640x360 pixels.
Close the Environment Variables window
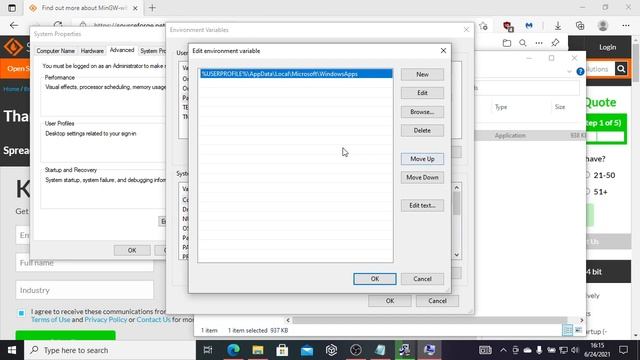pyautogui.click(x=466, y=30)
